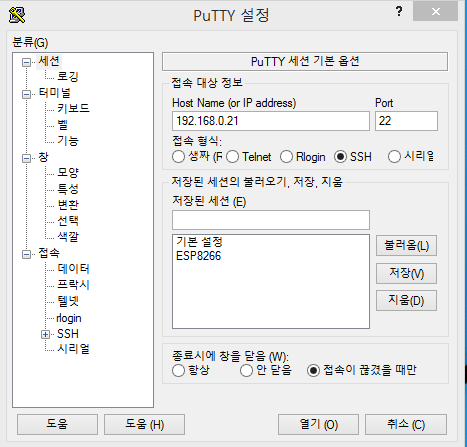This screenshot has width=467, height=447.
Task: Click the question mark help icon
Action: pyautogui.click(x=399, y=12)
